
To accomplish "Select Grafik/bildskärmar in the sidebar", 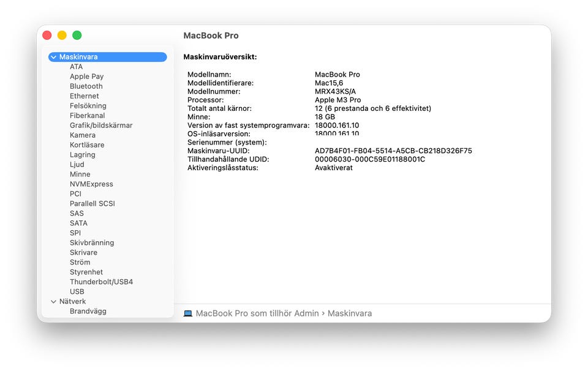I will 101,125.
